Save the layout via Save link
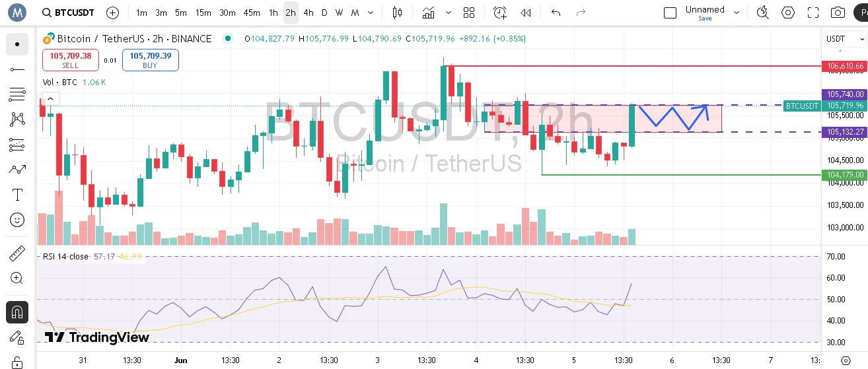Image resolution: width=868 pixels, height=369 pixels. coord(705,18)
